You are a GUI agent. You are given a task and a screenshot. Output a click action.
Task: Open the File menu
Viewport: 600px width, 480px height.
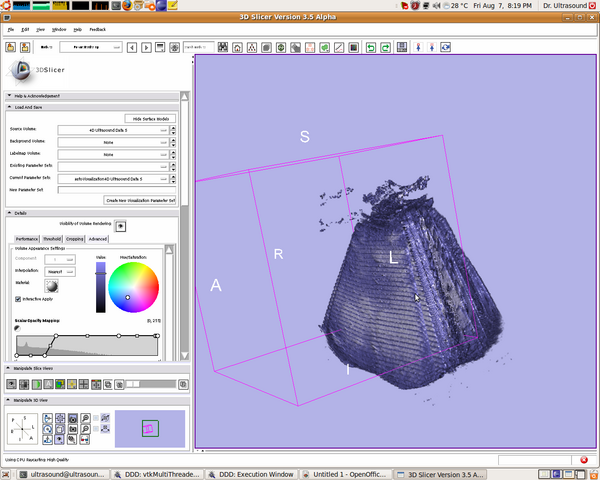coord(11,29)
